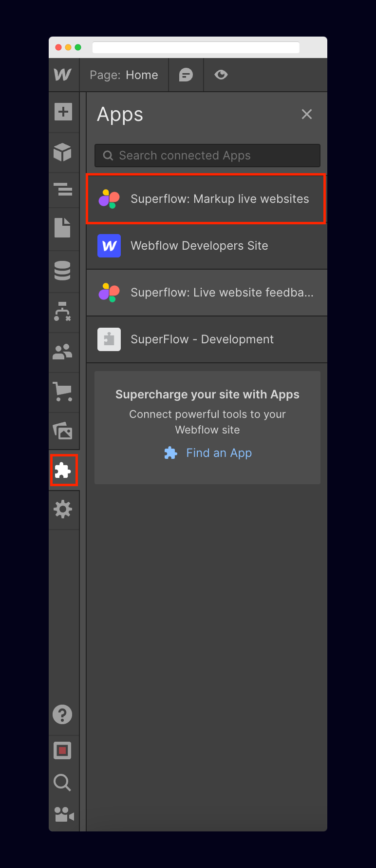
Task: Open the Webflow Developers Site app
Action: pyautogui.click(x=207, y=246)
